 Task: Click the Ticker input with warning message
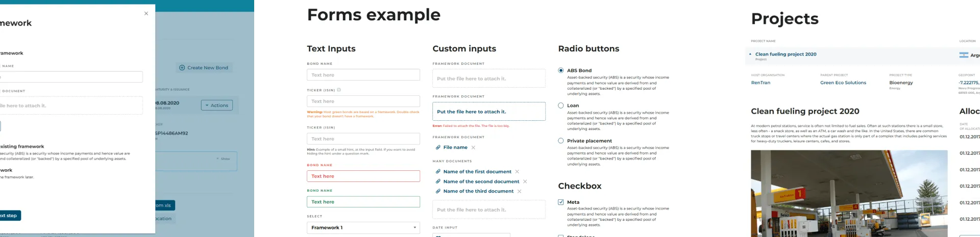point(363,101)
